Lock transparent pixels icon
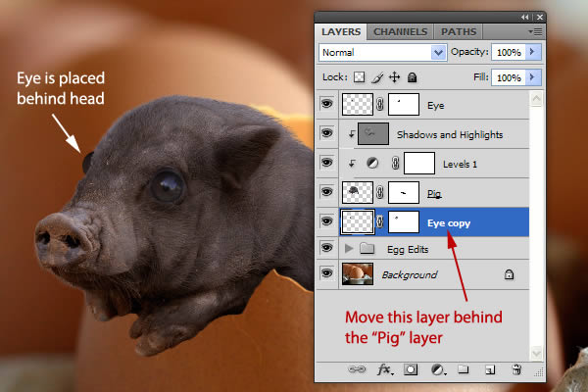Viewport: 588px width, 392px height. 360,77
